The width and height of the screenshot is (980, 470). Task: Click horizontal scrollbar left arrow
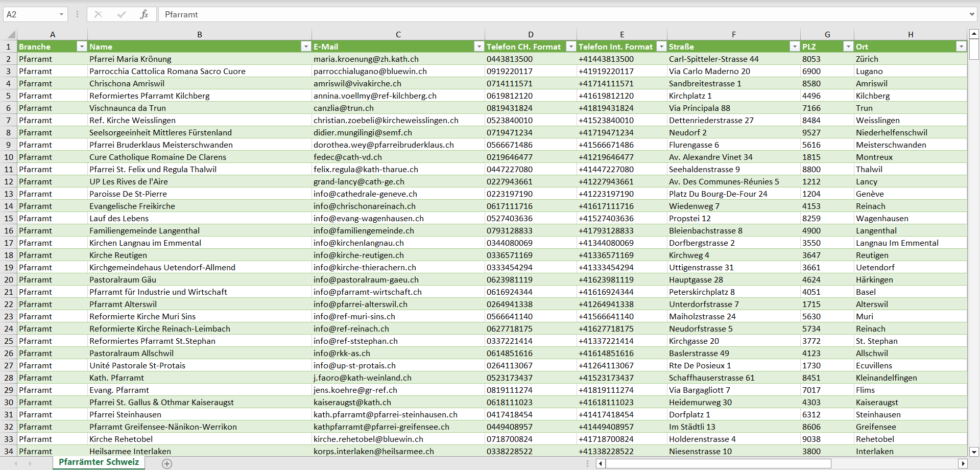(601, 463)
